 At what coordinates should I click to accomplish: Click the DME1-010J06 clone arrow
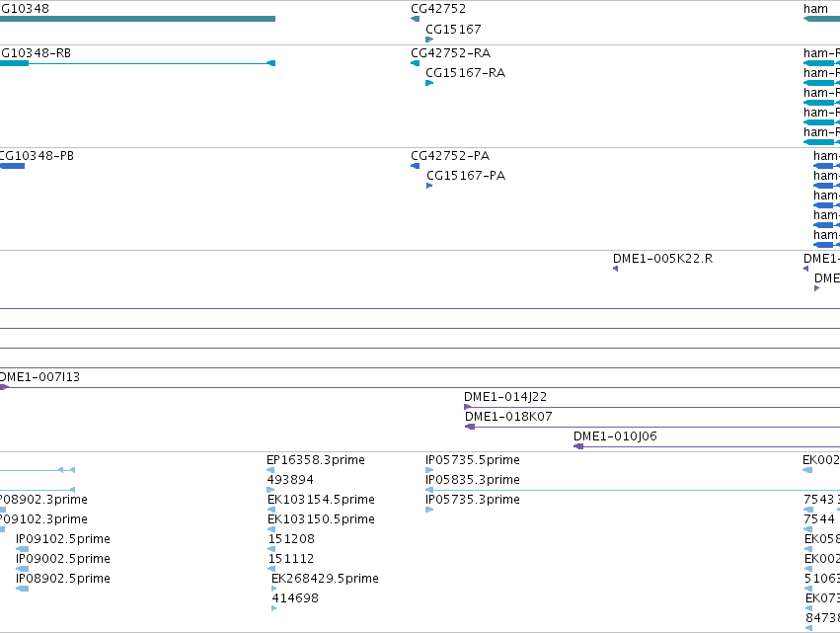click(578, 446)
